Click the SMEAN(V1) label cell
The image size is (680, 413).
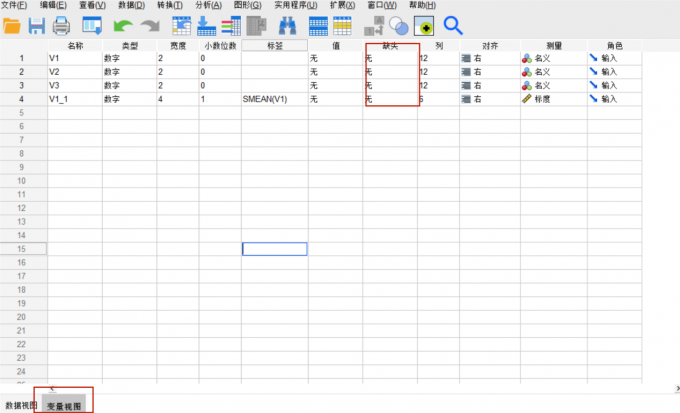point(274,100)
